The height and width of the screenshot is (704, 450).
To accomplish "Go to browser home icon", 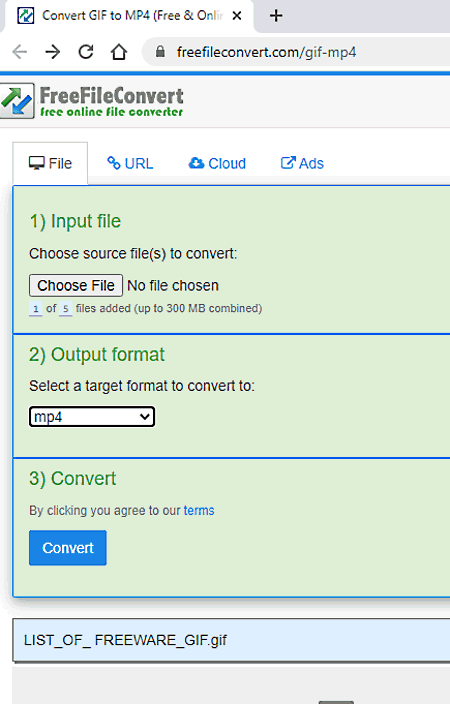I will pyautogui.click(x=119, y=52).
